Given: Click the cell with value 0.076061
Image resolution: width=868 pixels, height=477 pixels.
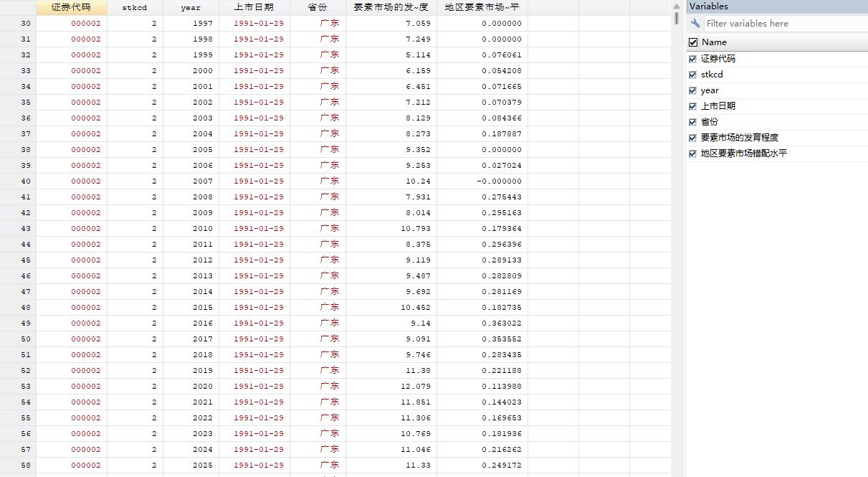Looking at the screenshot, I should click(482, 55).
